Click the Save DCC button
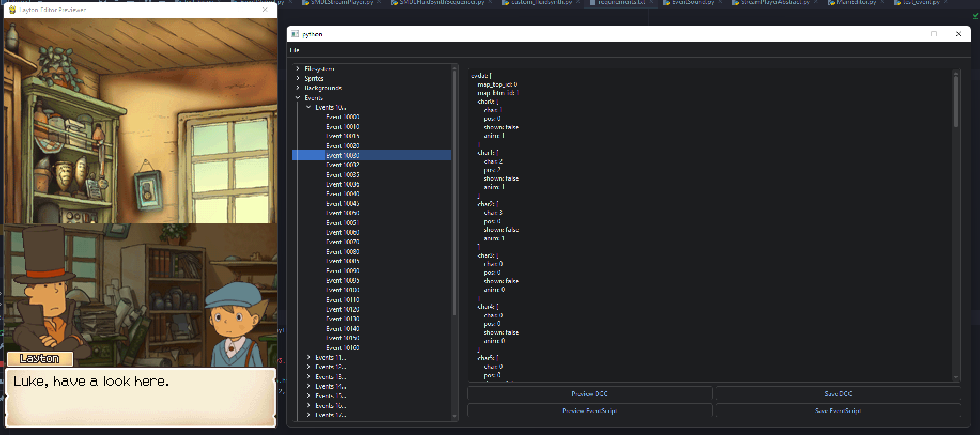 (x=838, y=394)
